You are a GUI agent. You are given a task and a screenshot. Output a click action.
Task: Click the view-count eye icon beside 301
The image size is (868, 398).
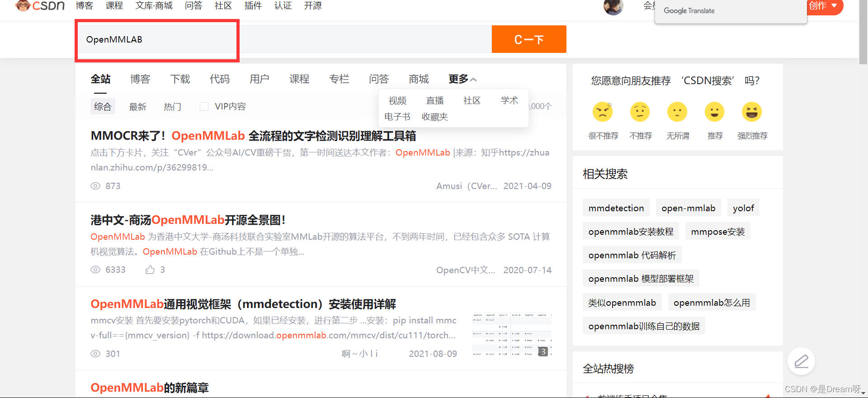coord(95,354)
